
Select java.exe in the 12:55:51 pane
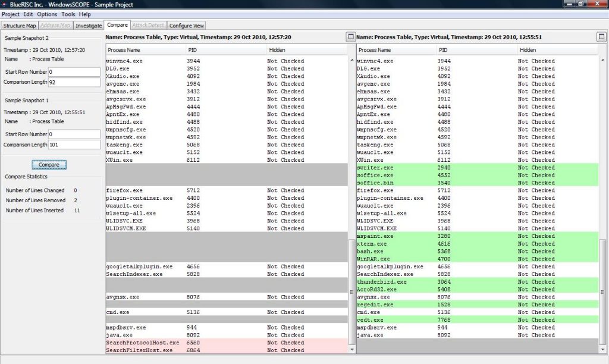coord(478,335)
